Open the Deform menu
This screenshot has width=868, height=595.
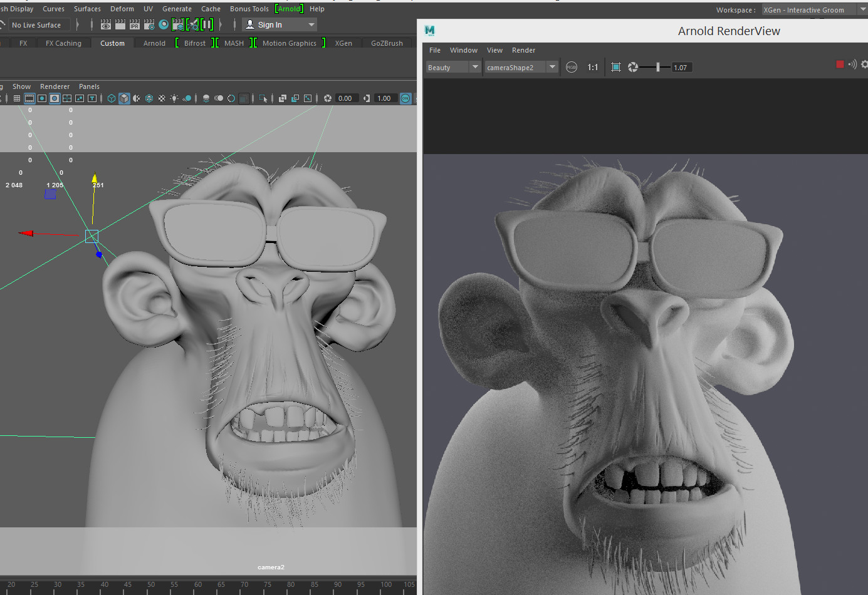pos(122,9)
